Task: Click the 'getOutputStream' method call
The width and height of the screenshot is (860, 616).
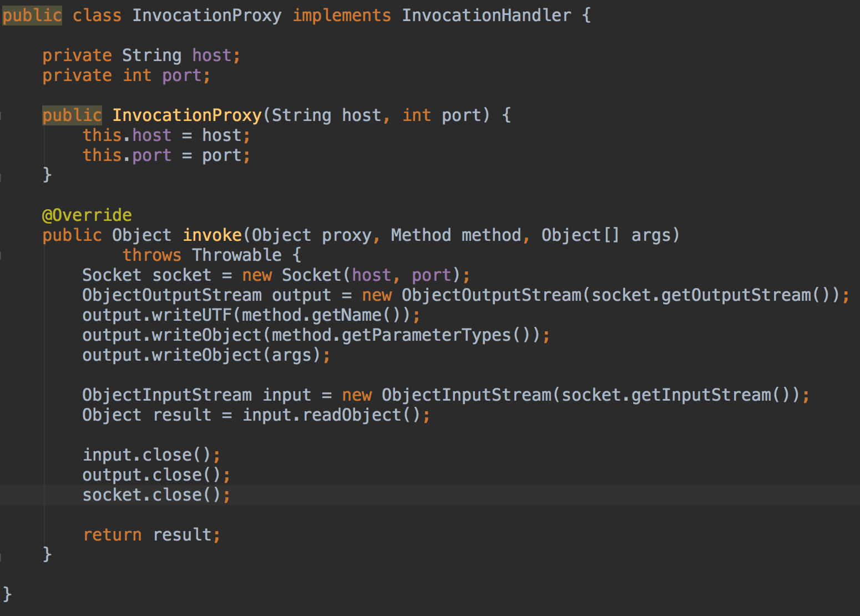Action: coord(736,295)
